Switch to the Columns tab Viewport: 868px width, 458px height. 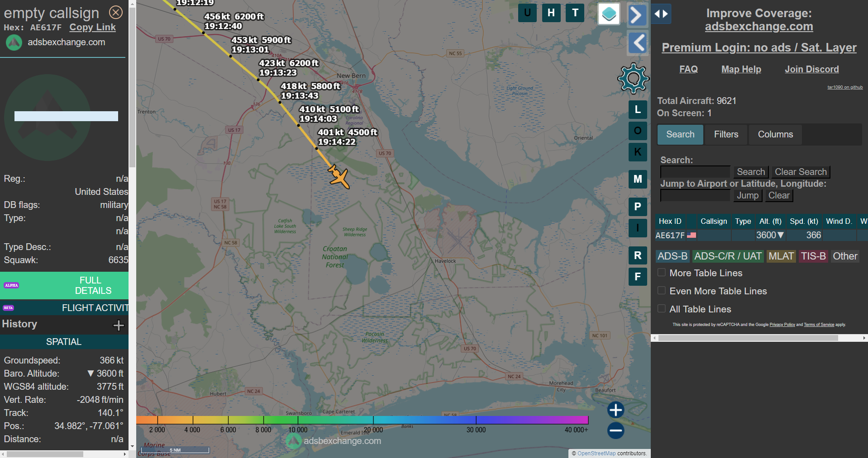[x=775, y=134]
